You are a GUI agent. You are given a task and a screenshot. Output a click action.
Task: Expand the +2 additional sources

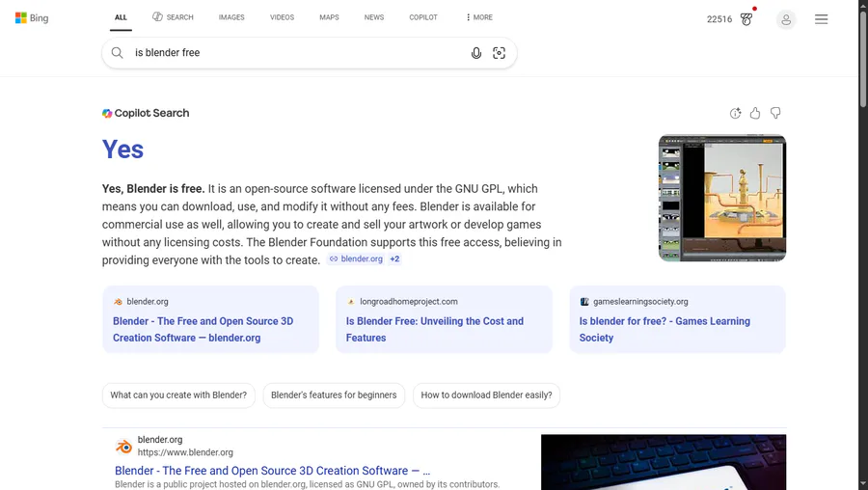(394, 259)
